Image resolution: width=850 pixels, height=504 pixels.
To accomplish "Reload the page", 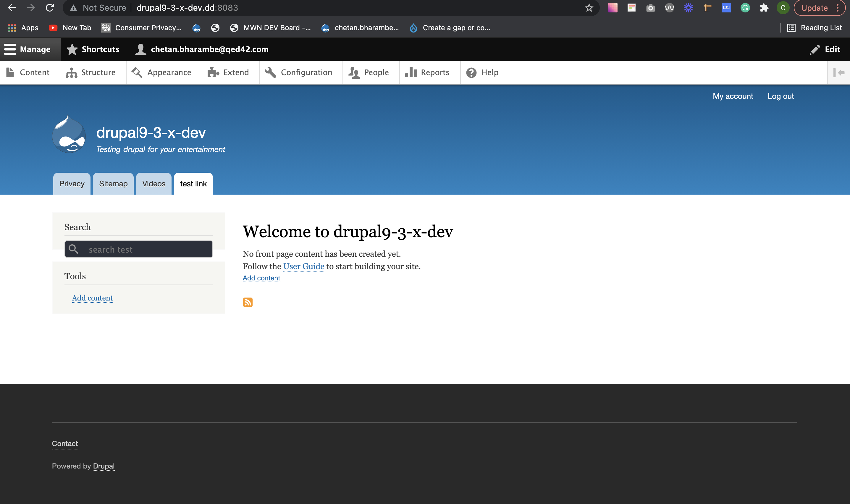I will point(50,8).
